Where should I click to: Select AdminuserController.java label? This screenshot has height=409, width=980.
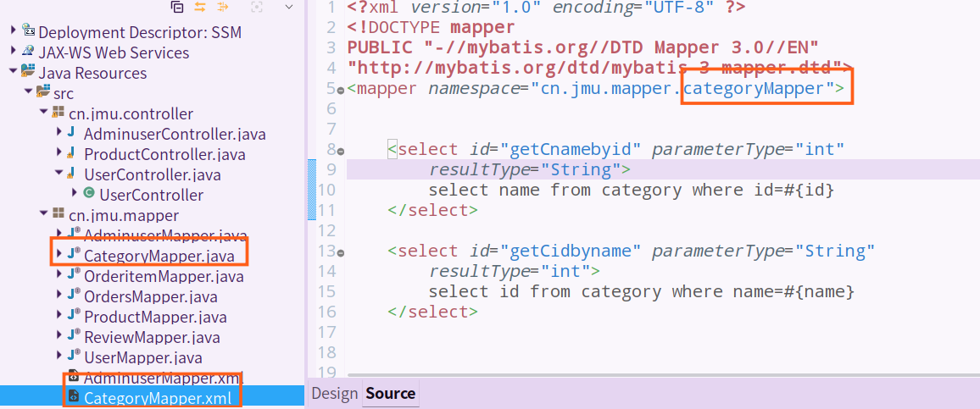pyautogui.click(x=175, y=134)
